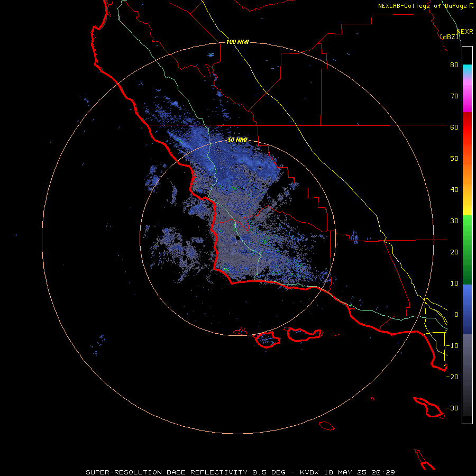
Task: Click the 70 dBZ scale value
Action: click(454, 96)
